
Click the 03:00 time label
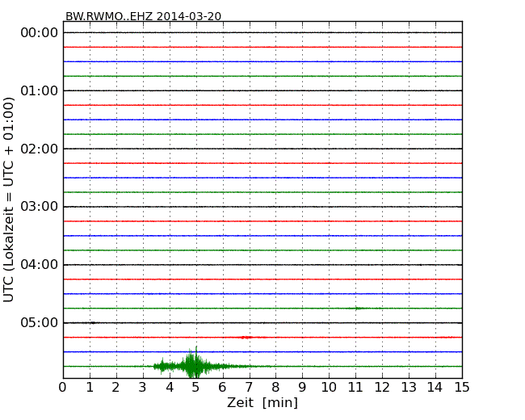coord(40,207)
